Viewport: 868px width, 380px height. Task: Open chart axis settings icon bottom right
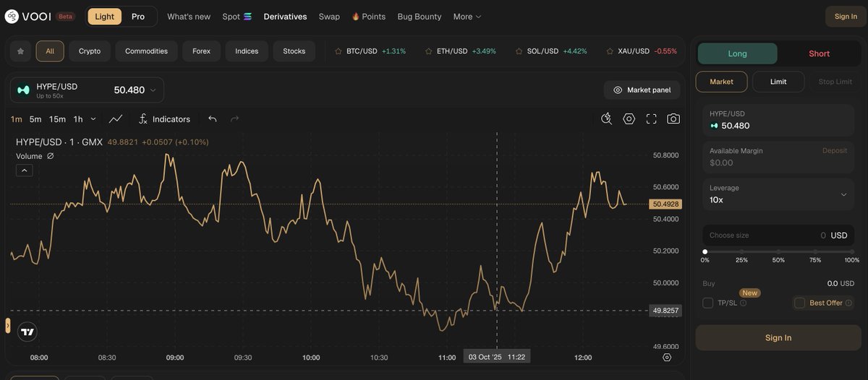tap(667, 358)
